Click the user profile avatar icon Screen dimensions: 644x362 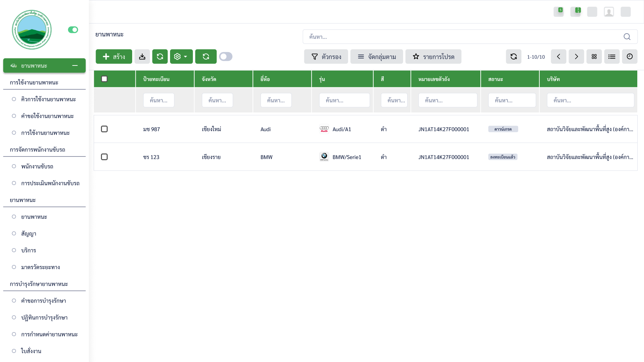[x=608, y=12]
